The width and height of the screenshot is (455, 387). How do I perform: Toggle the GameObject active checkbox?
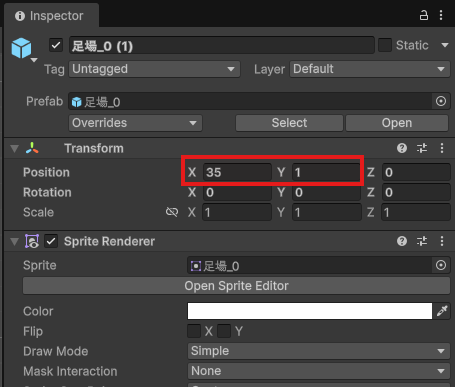click(56, 45)
